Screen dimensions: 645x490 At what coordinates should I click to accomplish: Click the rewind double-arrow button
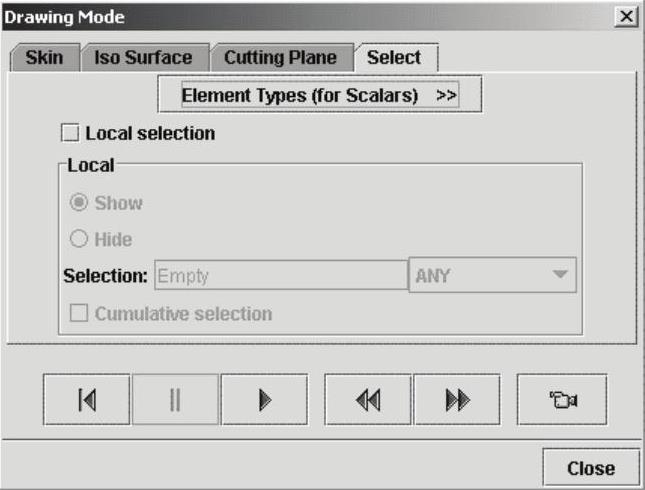click(368, 400)
